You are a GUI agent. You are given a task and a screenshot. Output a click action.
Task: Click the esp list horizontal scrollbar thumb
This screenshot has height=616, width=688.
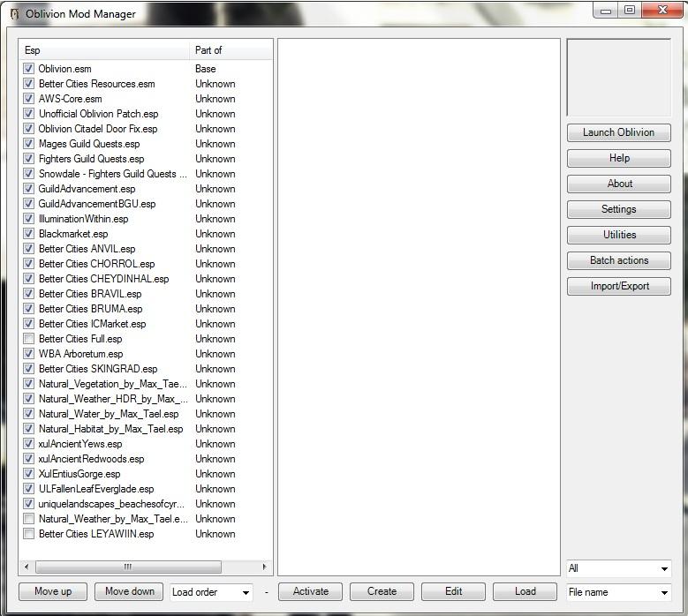tap(128, 567)
